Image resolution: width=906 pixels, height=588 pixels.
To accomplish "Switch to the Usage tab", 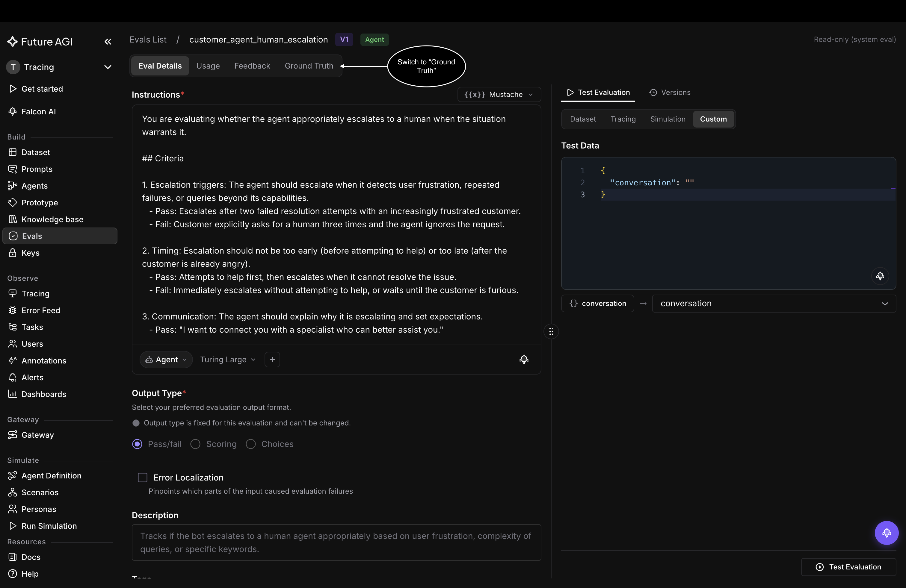I will click(208, 66).
